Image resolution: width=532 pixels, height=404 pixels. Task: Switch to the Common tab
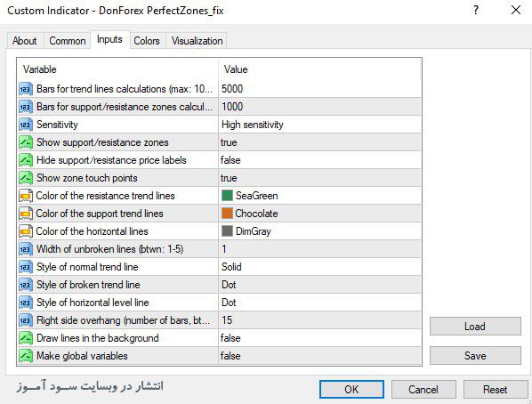[68, 41]
